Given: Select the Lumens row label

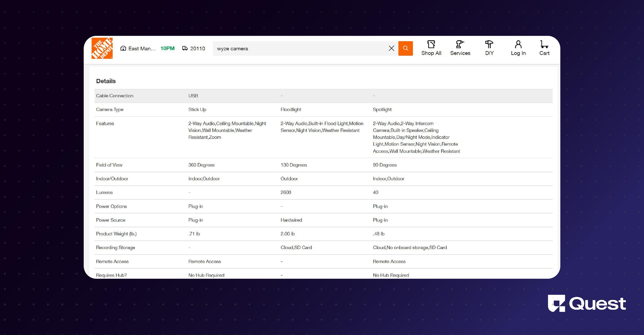Looking at the screenshot, I should [104, 192].
